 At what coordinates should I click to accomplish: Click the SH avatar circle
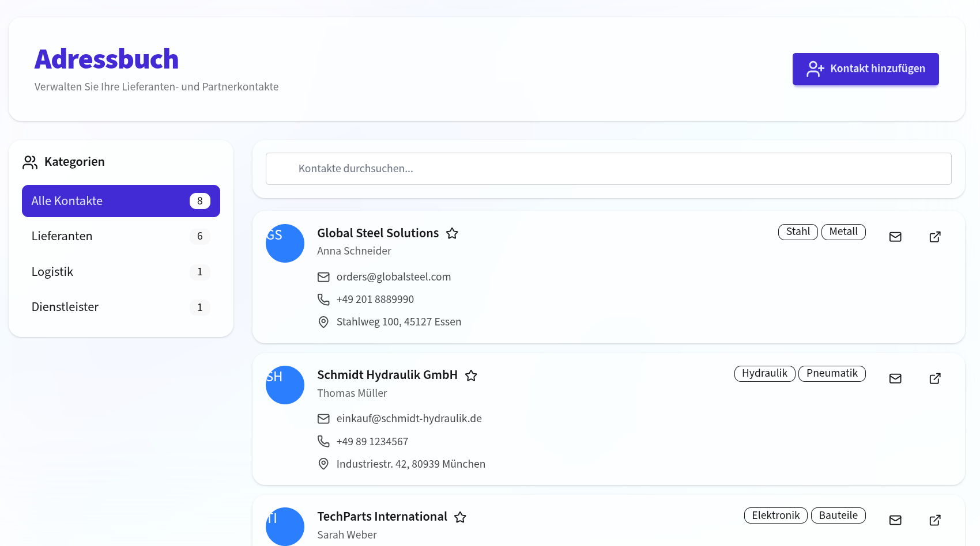click(x=285, y=385)
